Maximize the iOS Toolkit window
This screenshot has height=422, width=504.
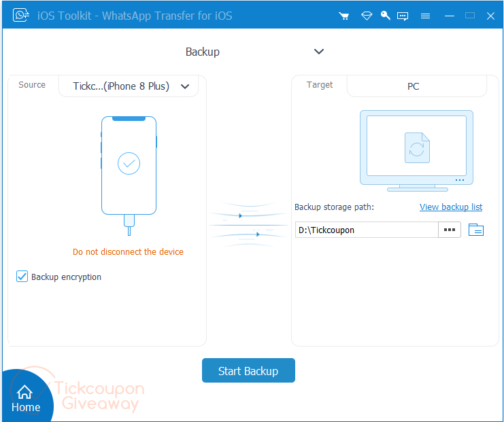click(x=470, y=16)
